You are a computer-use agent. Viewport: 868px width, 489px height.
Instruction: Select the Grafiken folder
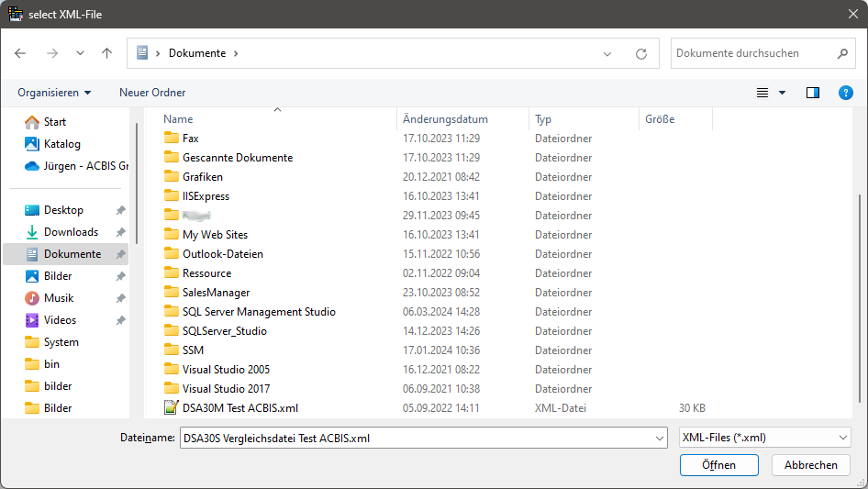(x=203, y=177)
